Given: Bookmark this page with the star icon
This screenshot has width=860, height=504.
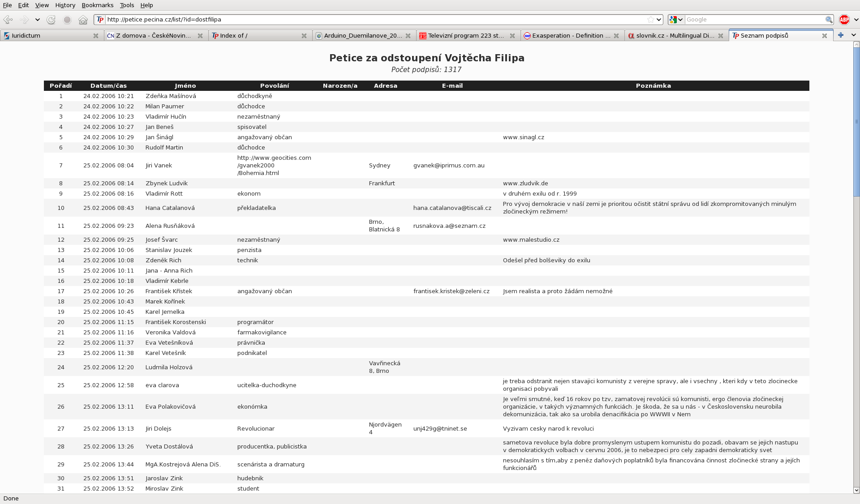Looking at the screenshot, I should pos(650,20).
